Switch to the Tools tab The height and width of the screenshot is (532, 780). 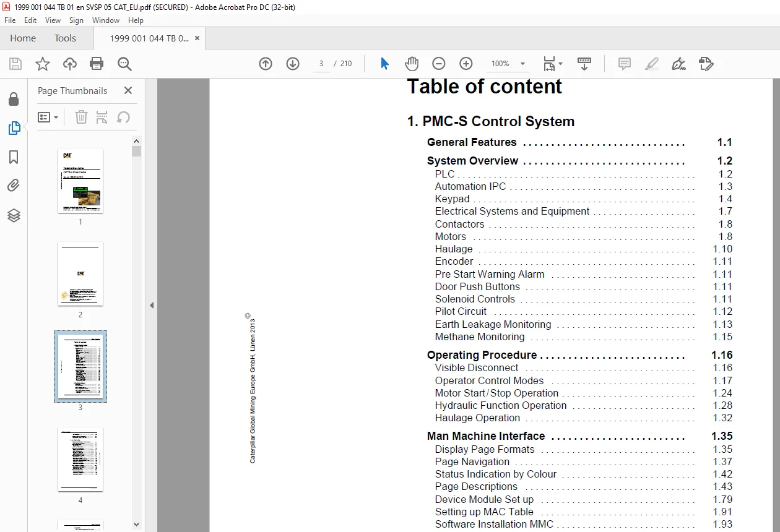65,38
